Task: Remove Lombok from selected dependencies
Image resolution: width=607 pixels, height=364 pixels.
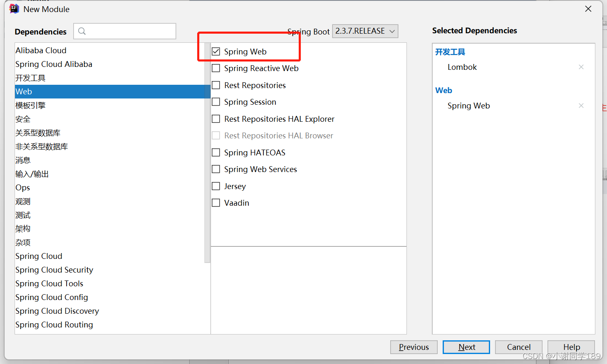Action: click(581, 67)
